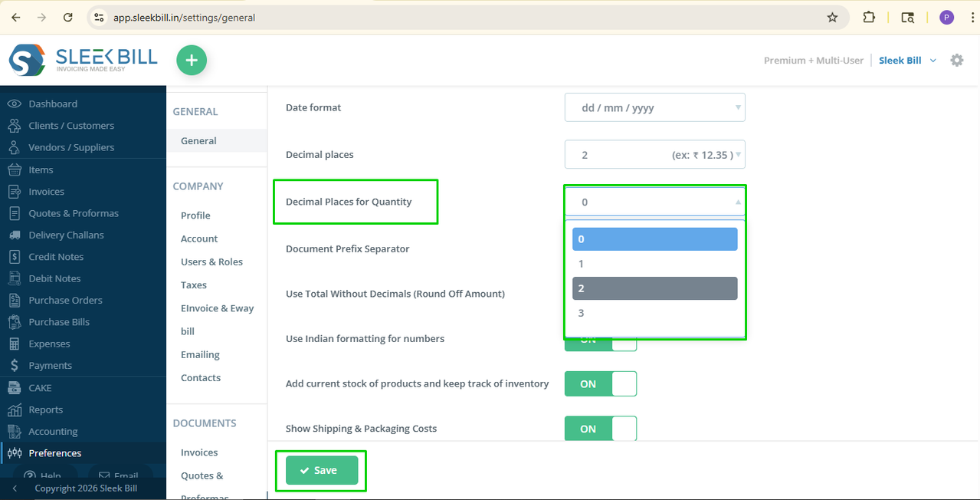This screenshot has width=980, height=500.
Task: Collapse the Decimal Places for Quantity dropdown
Action: tap(655, 202)
